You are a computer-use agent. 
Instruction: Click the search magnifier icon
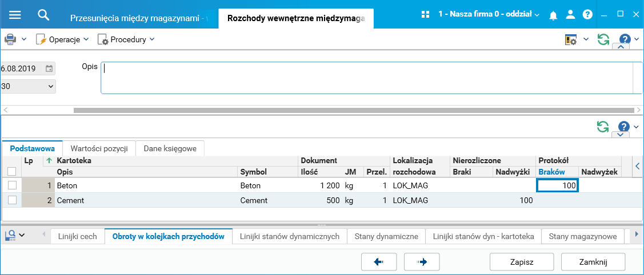click(44, 15)
